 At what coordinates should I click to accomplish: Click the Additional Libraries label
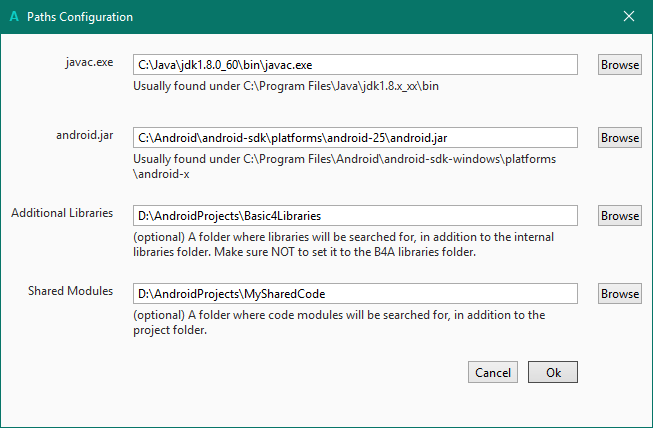point(62,213)
